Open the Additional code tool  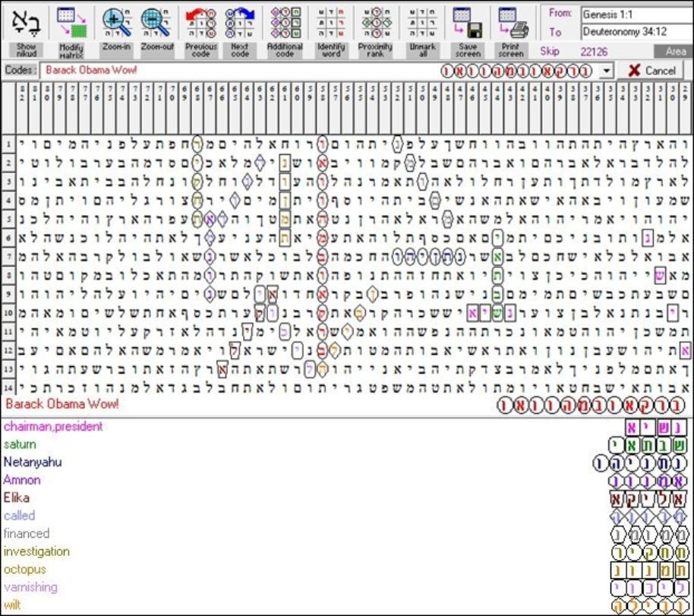tap(285, 31)
